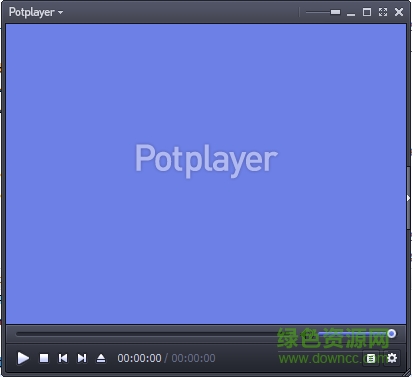Click the Potplayer logo in video area

pos(206,160)
